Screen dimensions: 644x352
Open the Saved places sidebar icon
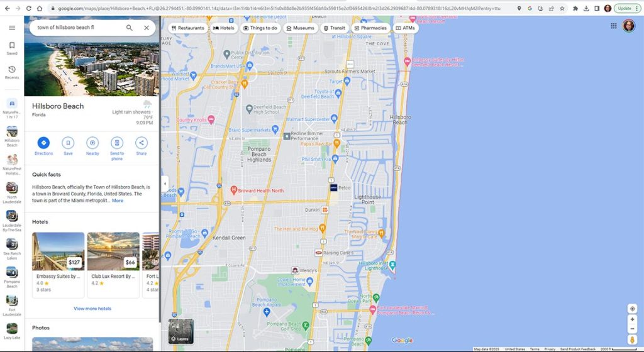point(12,48)
